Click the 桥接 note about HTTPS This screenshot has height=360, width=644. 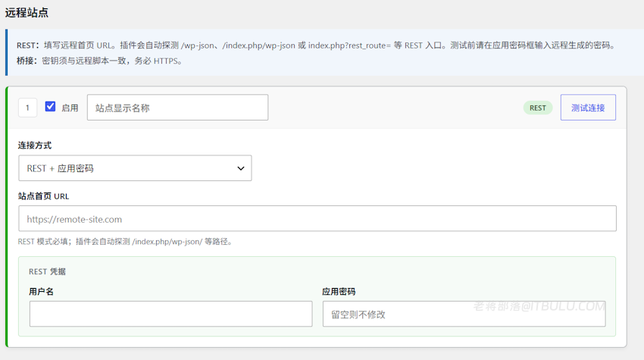99,61
